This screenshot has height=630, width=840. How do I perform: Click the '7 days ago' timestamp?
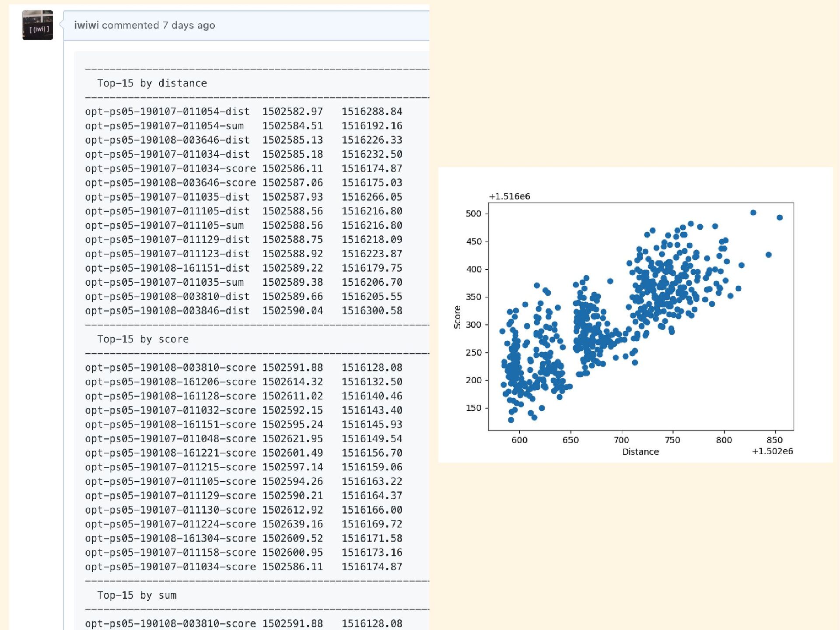point(189,25)
